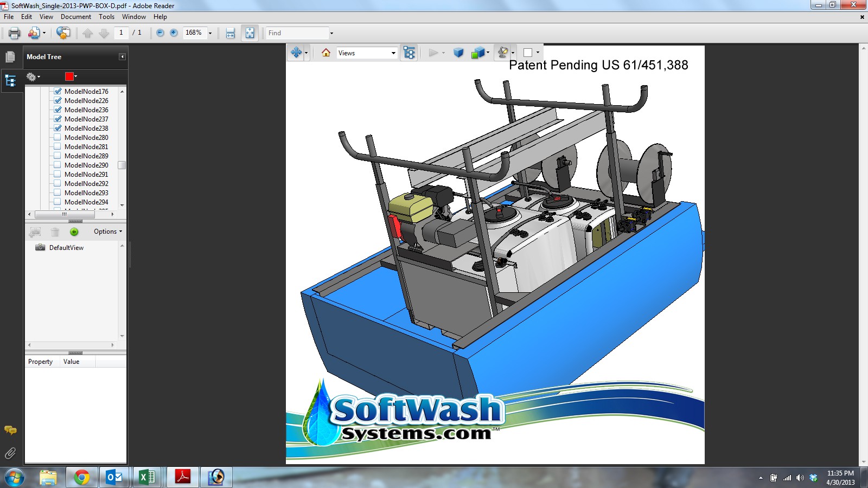Click the fit width page icon
Screen dimensions: 868x488
(x=231, y=33)
